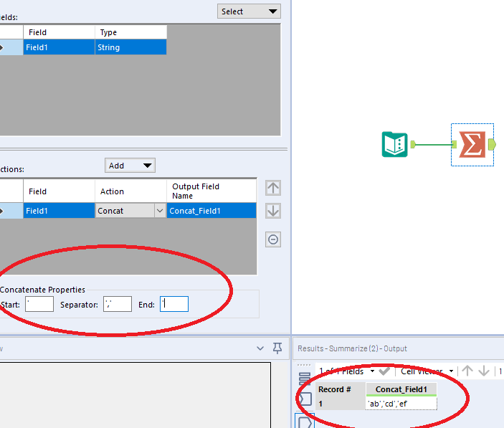Select the input anchor icon in results panel
Viewport: 504px width, 428px height.
pyautogui.click(x=305, y=399)
